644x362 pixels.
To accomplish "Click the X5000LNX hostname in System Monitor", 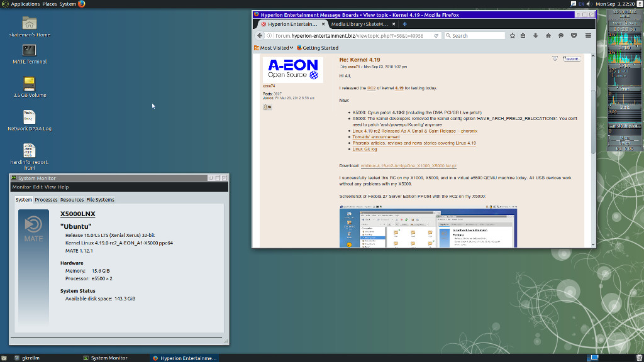I will tap(77, 214).
